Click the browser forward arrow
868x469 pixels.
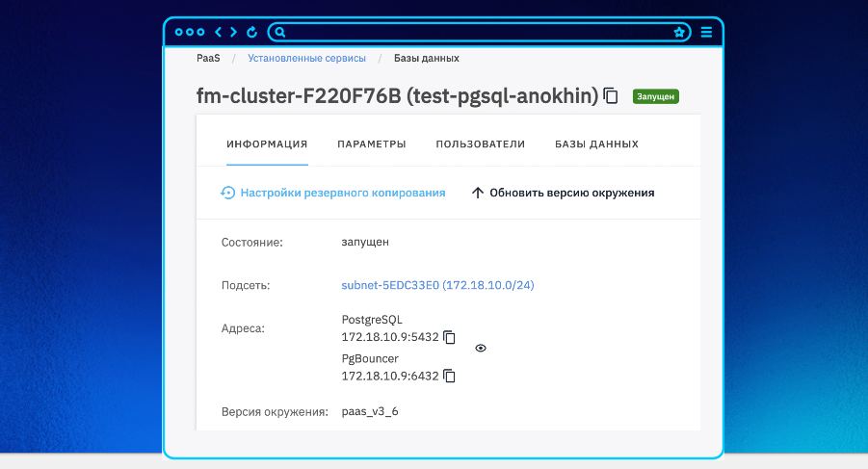(x=233, y=32)
